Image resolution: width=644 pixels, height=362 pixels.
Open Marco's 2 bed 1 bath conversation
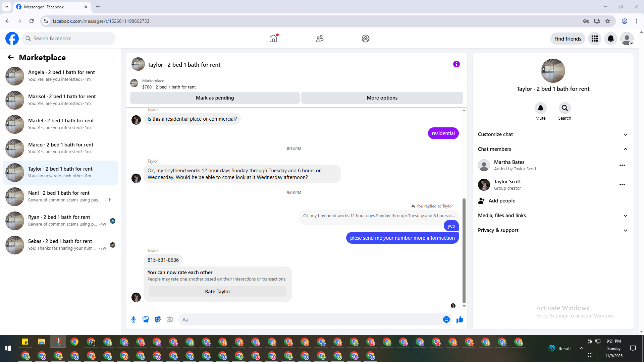tap(60, 148)
